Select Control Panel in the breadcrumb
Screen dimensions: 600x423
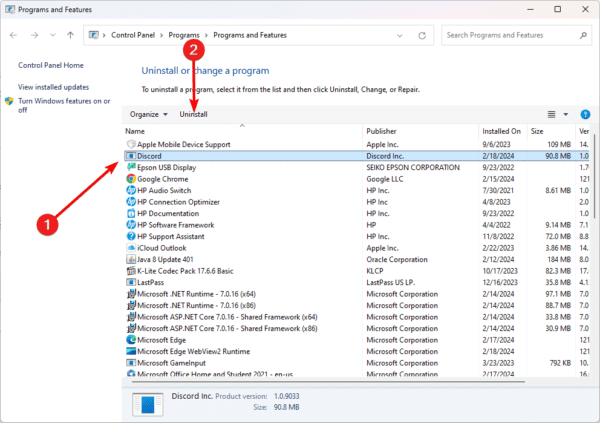coord(133,35)
